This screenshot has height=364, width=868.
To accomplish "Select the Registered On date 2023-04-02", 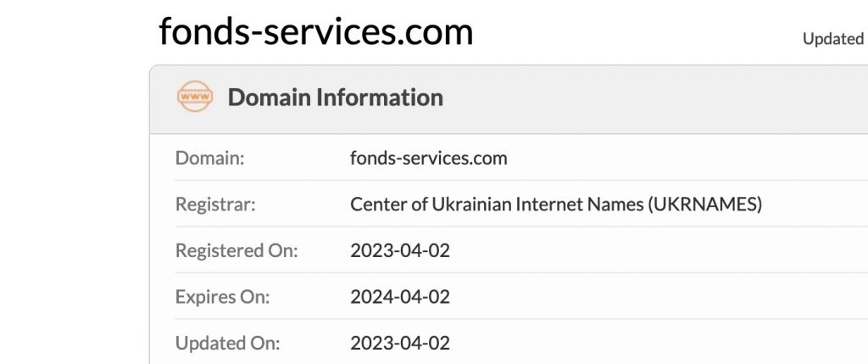I will click(399, 251).
